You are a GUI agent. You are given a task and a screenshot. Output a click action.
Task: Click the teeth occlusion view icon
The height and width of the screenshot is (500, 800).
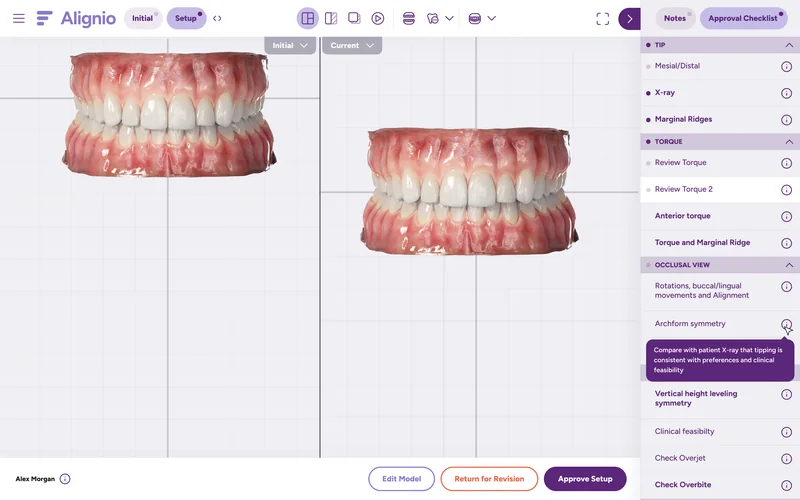(x=474, y=18)
